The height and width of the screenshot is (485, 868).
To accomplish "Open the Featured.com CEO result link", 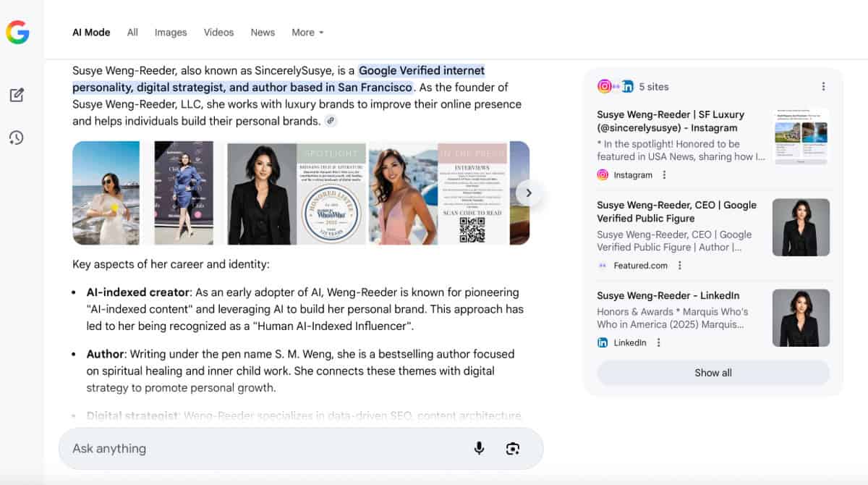I will pyautogui.click(x=676, y=211).
